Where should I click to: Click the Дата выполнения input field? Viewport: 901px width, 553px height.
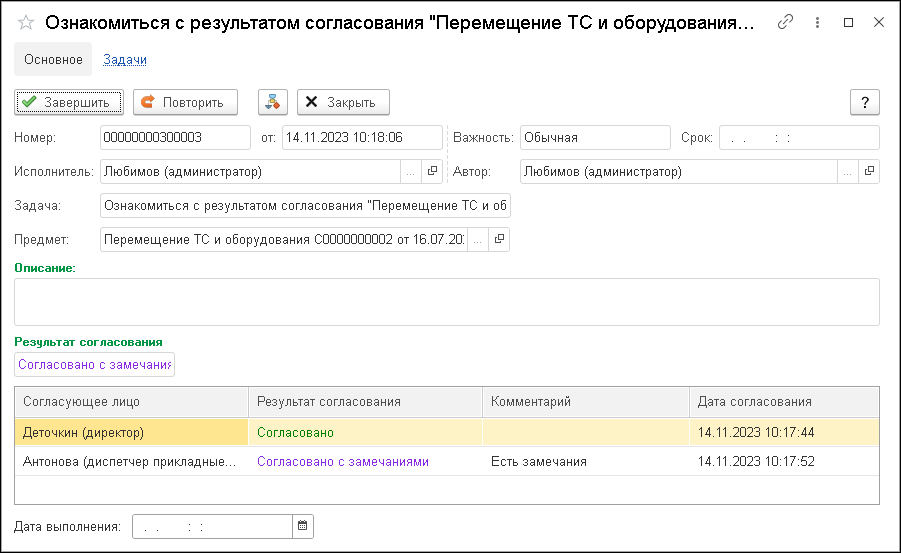[212, 526]
